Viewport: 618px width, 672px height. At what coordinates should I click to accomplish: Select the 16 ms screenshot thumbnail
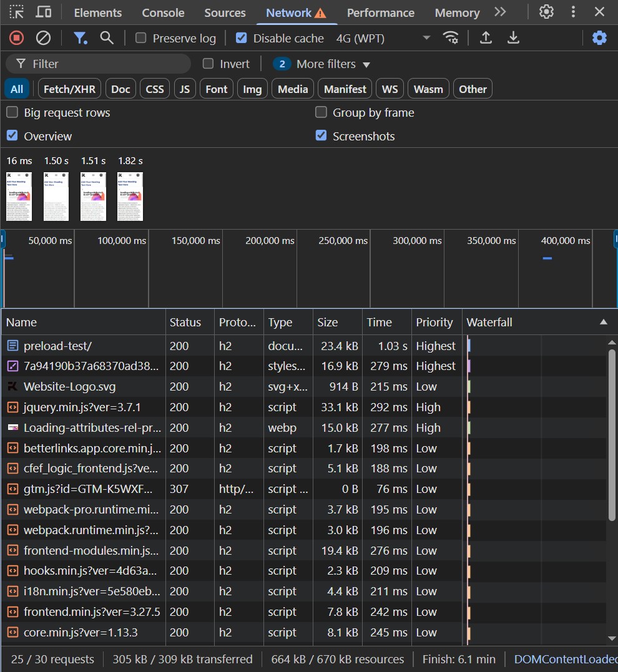point(19,197)
